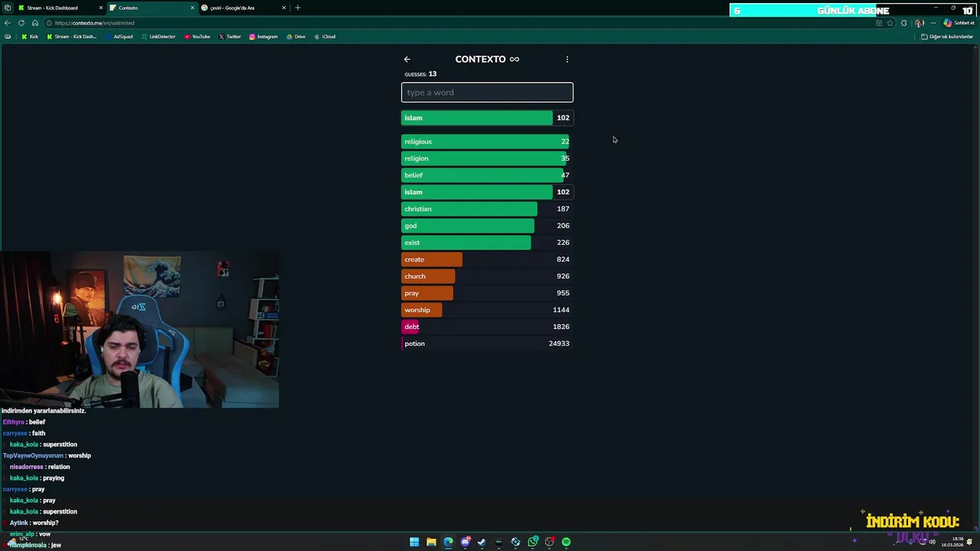Click the Edge icon in taskbar
The image size is (980, 551).
[x=448, y=542]
